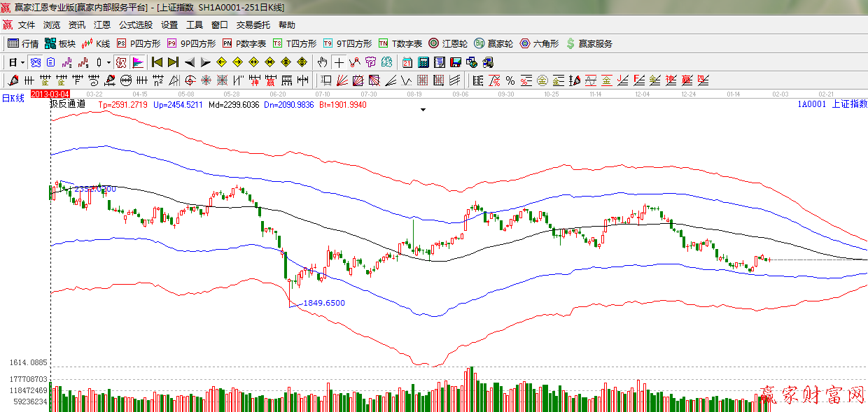This screenshot has width=868, height=412.
Task: Select the hand pan tool
Action: coord(323,62)
